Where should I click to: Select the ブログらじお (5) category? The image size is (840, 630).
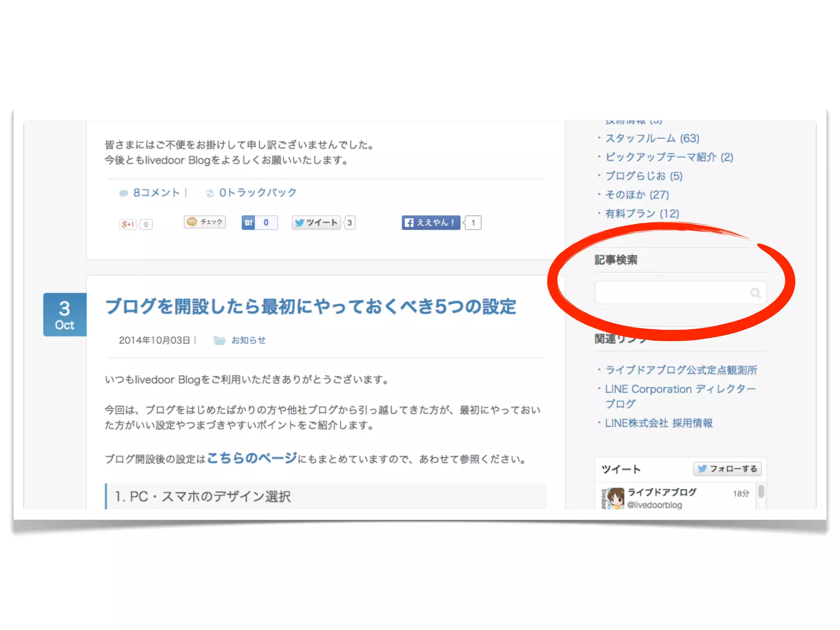(x=644, y=176)
